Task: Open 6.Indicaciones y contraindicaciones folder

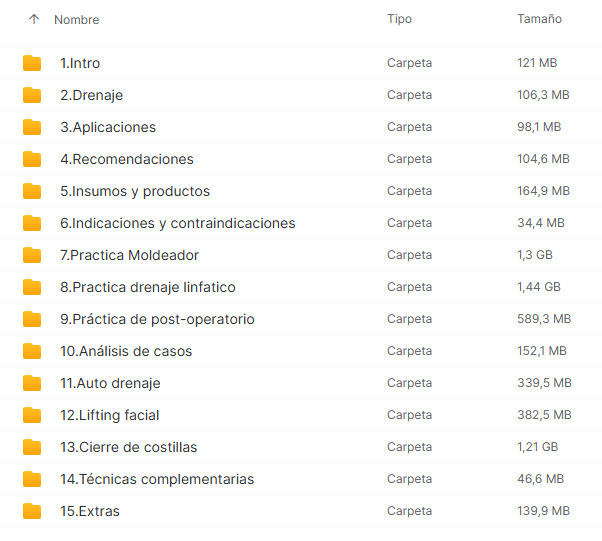Action: (x=178, y=223)
